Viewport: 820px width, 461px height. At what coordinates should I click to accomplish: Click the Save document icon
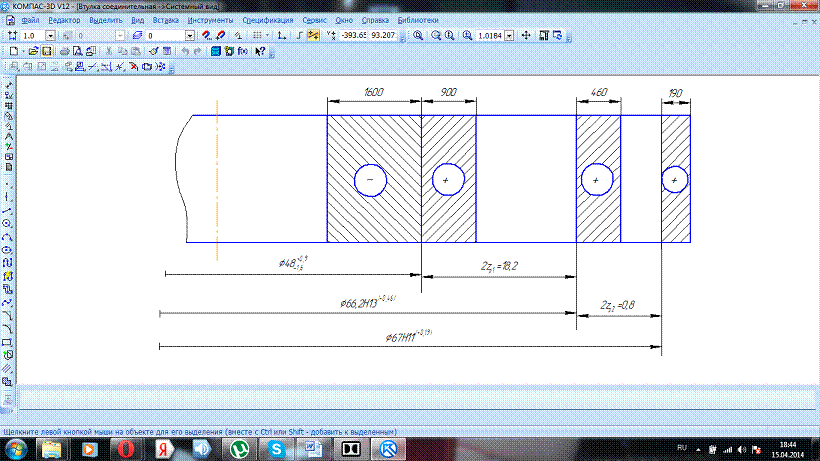point(47,49)
